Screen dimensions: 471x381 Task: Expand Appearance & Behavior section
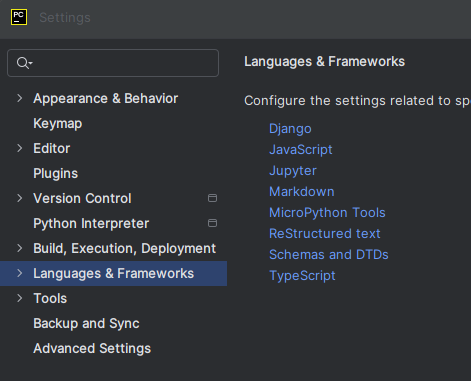[20, 98]
